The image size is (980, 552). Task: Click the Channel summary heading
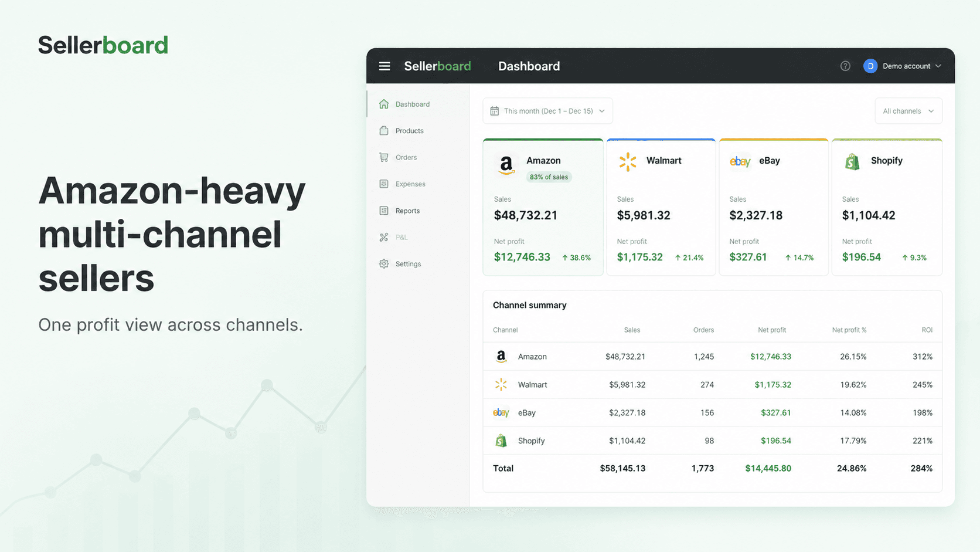pyautogui.click(x=530, y=305)
